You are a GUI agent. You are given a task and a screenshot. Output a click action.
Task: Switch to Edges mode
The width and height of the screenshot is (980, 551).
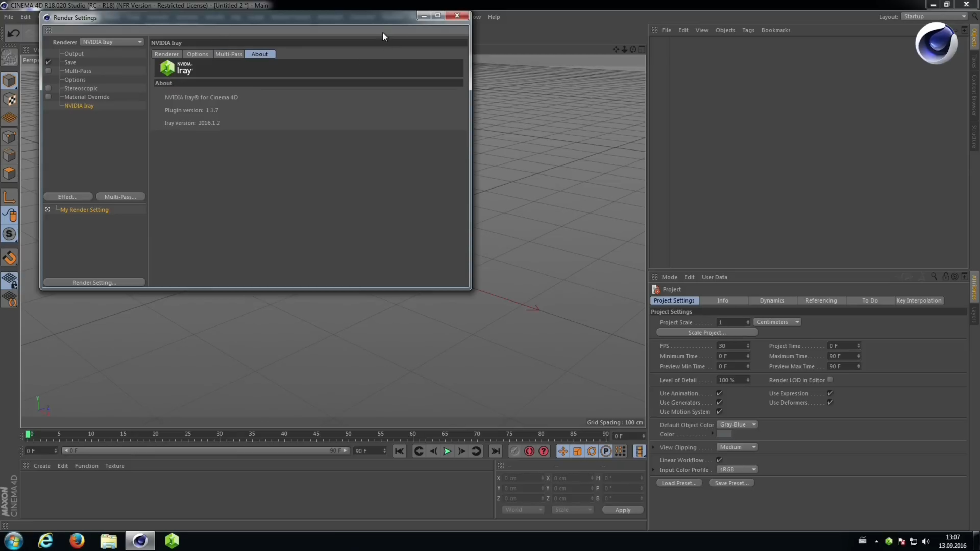coord(9,155)
